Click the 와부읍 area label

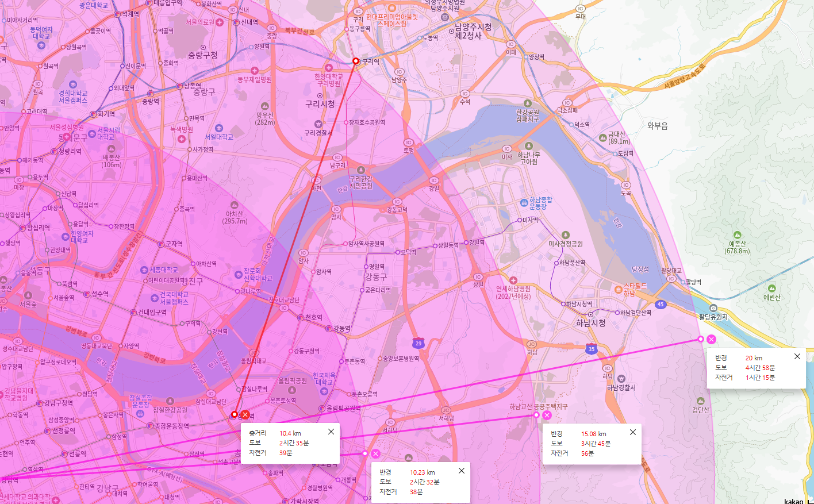pyautogui.click(x=658, y=126)
